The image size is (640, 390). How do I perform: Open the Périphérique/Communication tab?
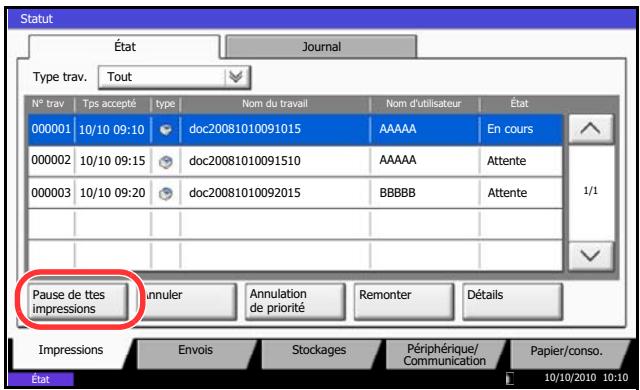444,355
